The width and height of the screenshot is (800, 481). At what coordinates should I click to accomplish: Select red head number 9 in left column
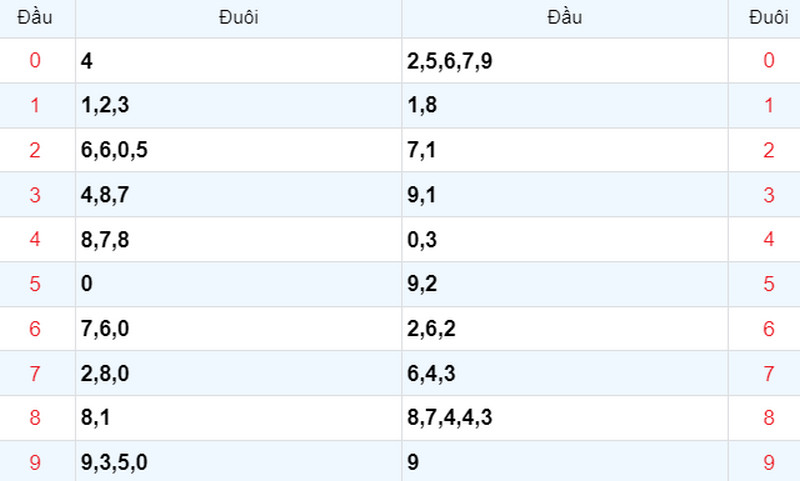click(x=35, y=462)
